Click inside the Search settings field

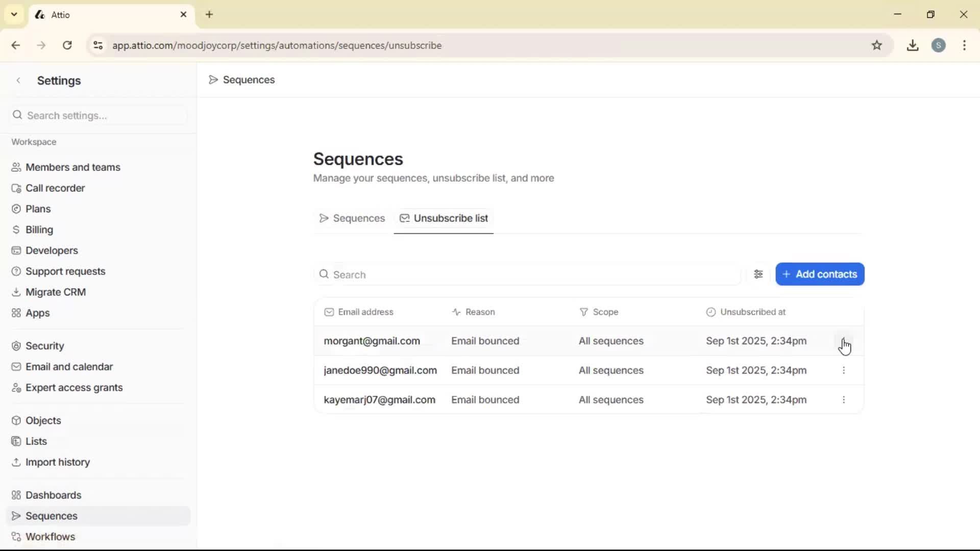[x=97, y=115]
